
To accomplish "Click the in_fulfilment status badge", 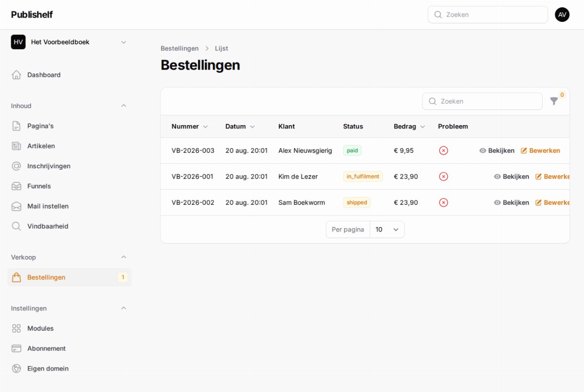I will click(363, 177).
